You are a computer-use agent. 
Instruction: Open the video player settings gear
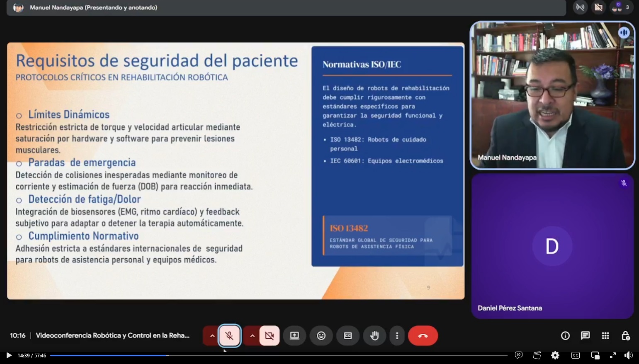555,355
